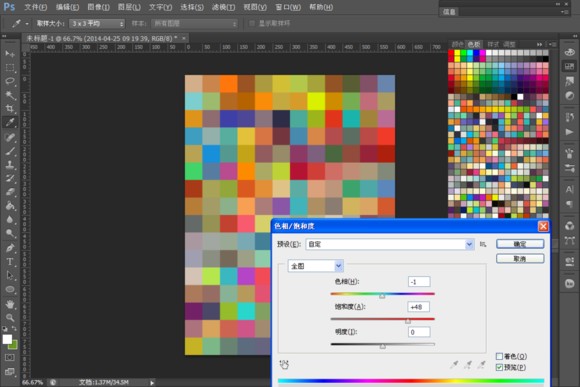Open the 图像(I) menu
Image resolution: width=580 pixels, height=387 pixels.
tap(98, 7)
